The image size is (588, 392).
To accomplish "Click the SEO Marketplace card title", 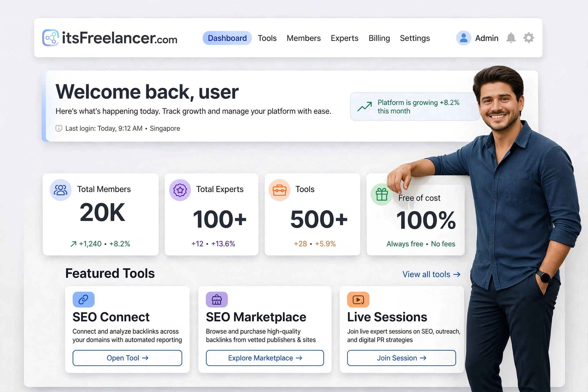I will 256,317.
